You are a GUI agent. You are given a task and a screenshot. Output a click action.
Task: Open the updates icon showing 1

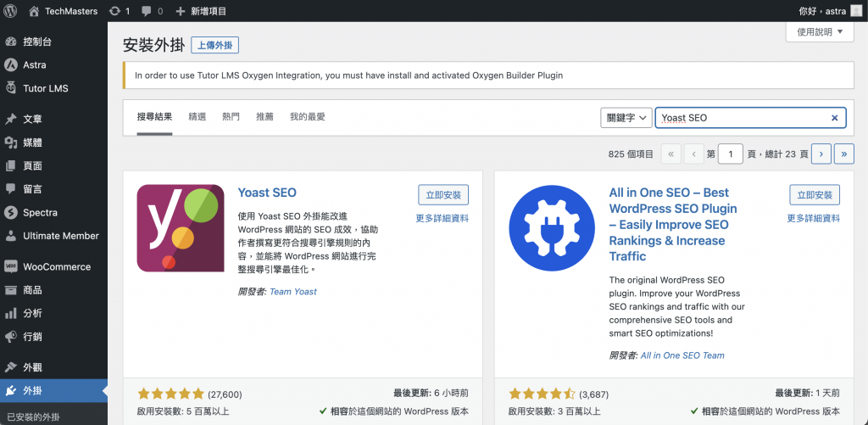[x=115, y=11]
